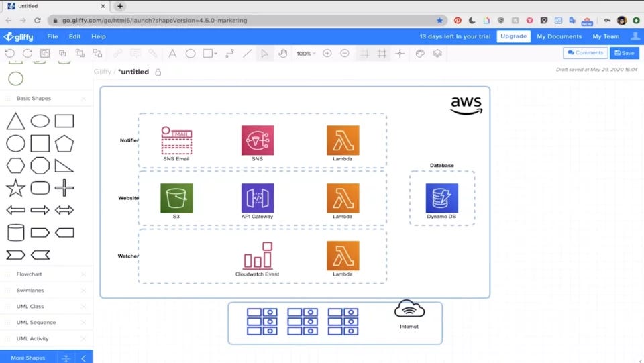Screen dimensions: 644x363
Task: Open a new browser tab
Action: [x=120, y=6]
